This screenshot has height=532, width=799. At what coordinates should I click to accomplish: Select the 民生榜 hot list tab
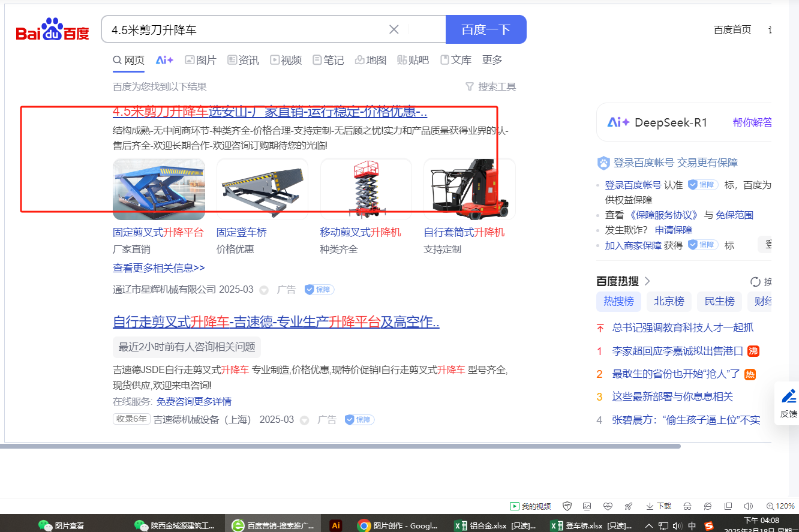click(x=719, y=301)
